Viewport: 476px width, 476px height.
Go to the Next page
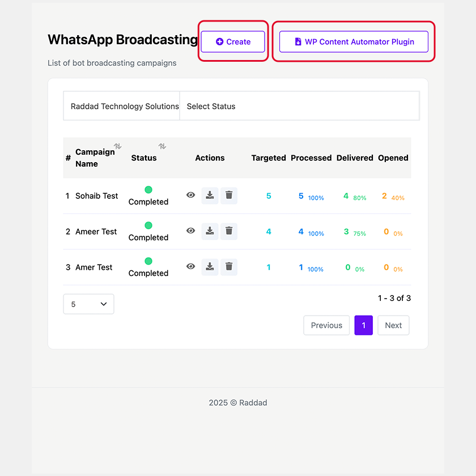pyautogui.click(x=393, y=325)
